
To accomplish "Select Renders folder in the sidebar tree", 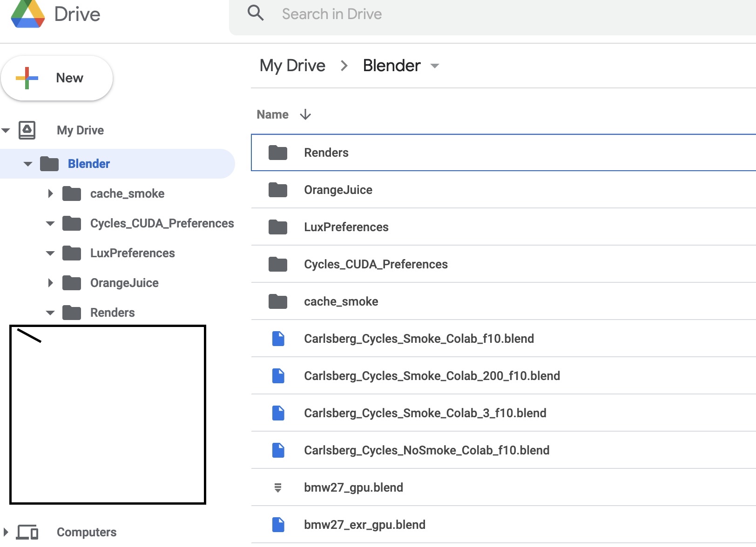I will pyautogui.click(x=112, y=313).
